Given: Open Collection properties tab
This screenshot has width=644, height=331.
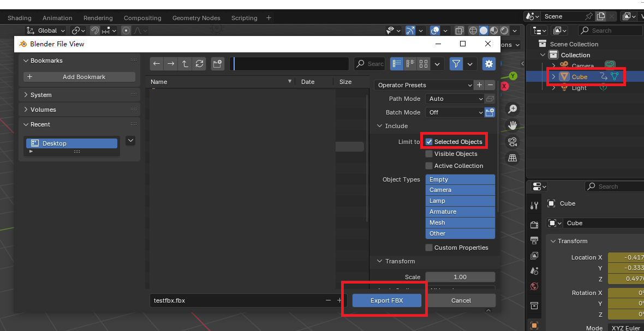Looking at the screenshot, I should coord(534,305).
